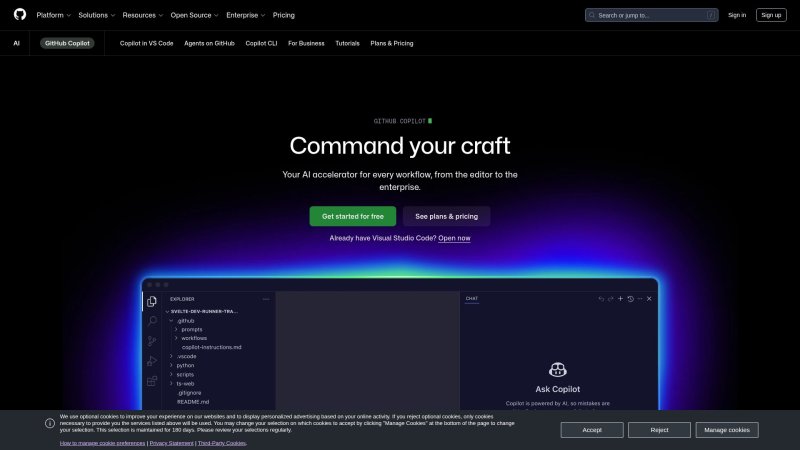This screenshot has height=450, width=800.
Task: Open the .gitignore file
Action: pyautogui.click(x=189, y=393)
